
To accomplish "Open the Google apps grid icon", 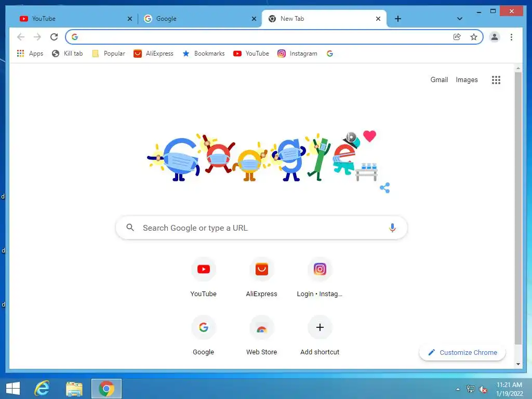I will 496,79.
